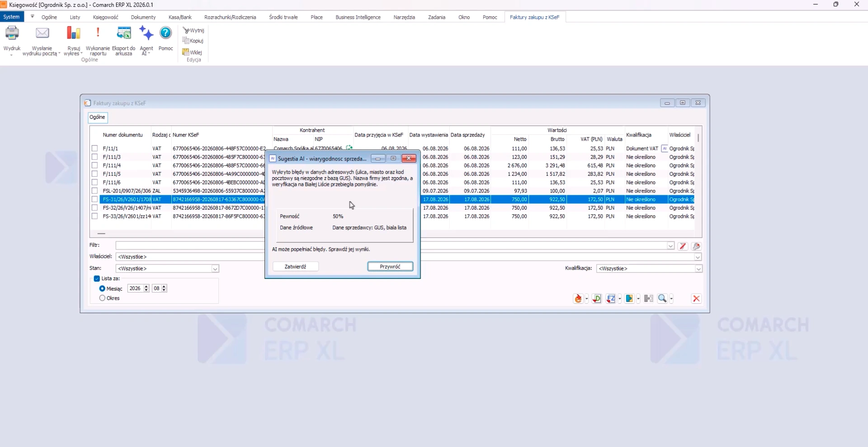Click the AI suggestion icon next to Dokument VAT
868x447 pixels.
[x=665, y=148]
